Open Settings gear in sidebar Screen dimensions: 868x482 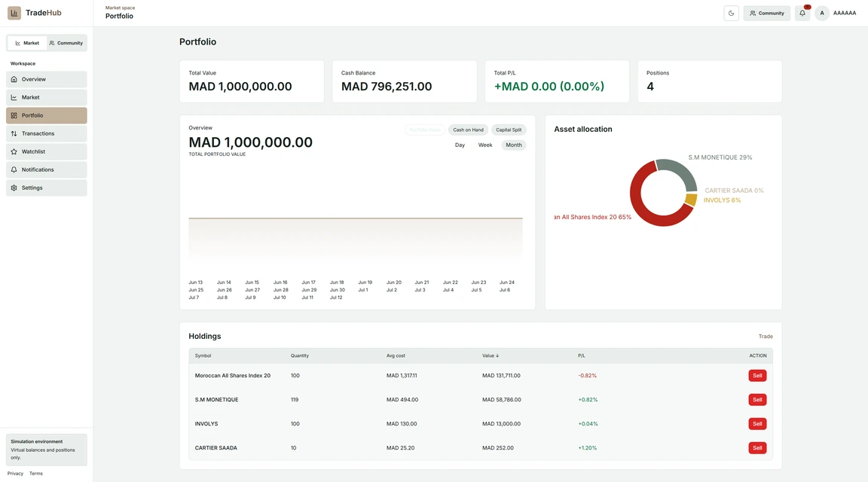[x=47, y=188]
